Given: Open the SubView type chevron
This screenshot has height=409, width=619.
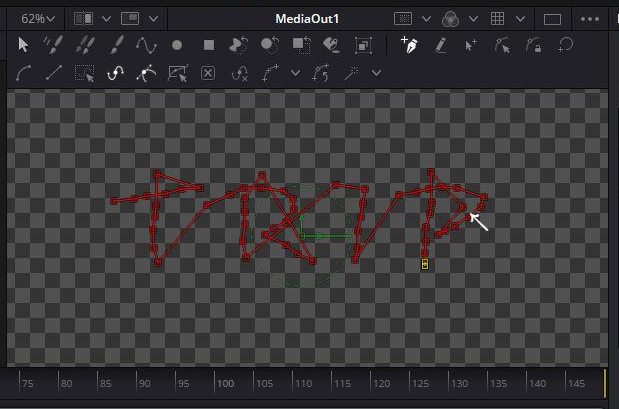Looking at the screenshot, I should click(154, 19).
